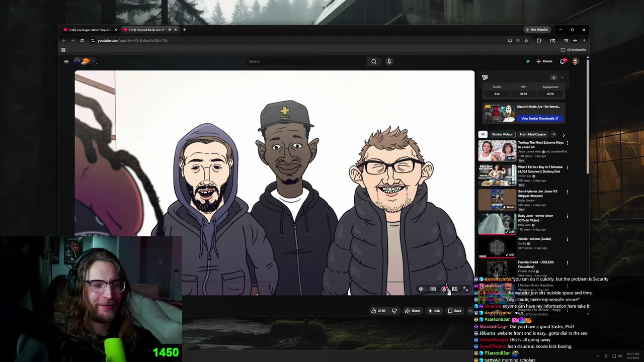Viewport: 644px width, 362px height.
Task: Open the YouTube account avatar menu
Action: click(575, 61)
